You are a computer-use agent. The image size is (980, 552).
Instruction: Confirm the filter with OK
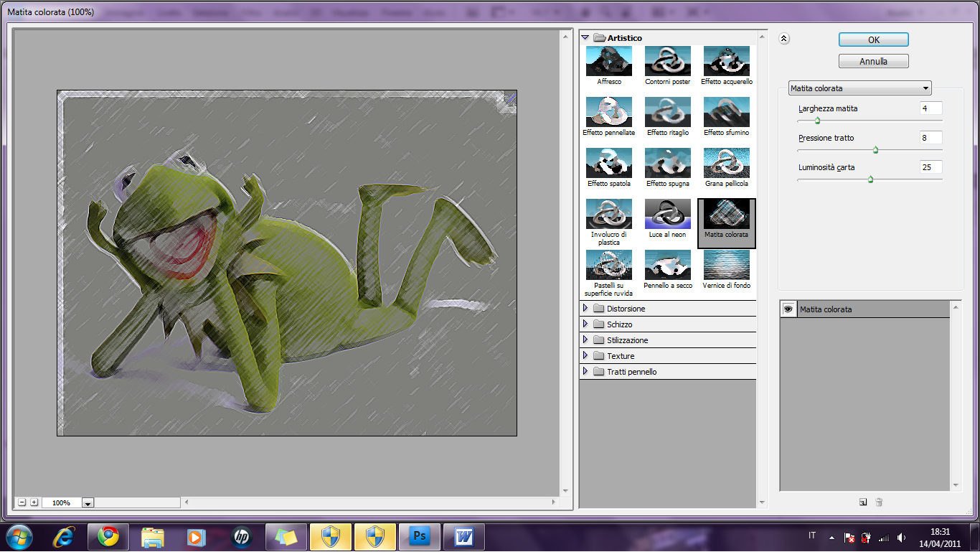click(874, 39)
